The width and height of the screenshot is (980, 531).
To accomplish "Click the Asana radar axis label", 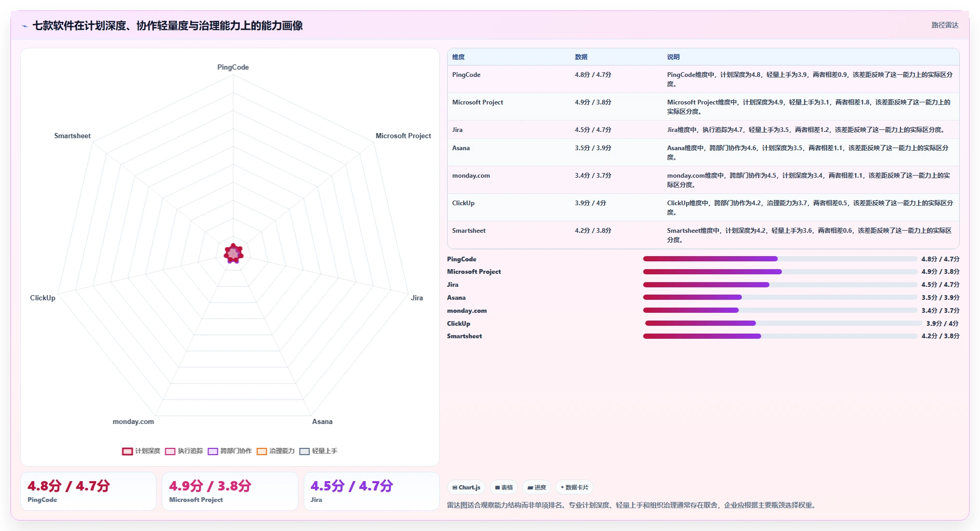I will (x=322, y=422).
